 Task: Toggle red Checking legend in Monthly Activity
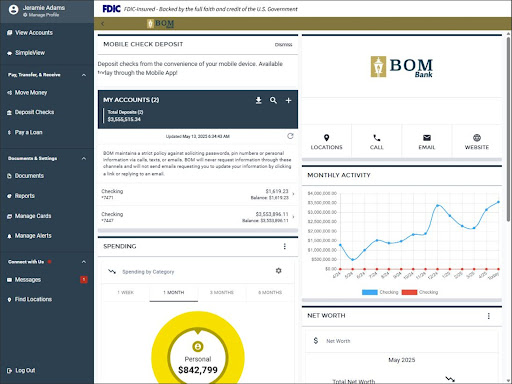[420, 292]
